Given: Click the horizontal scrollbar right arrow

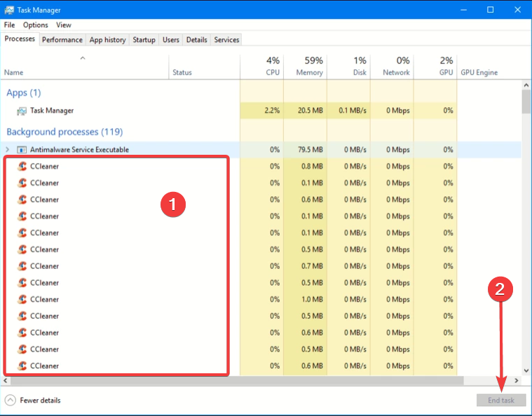Looking at the screenshot, I should [517, 380].
